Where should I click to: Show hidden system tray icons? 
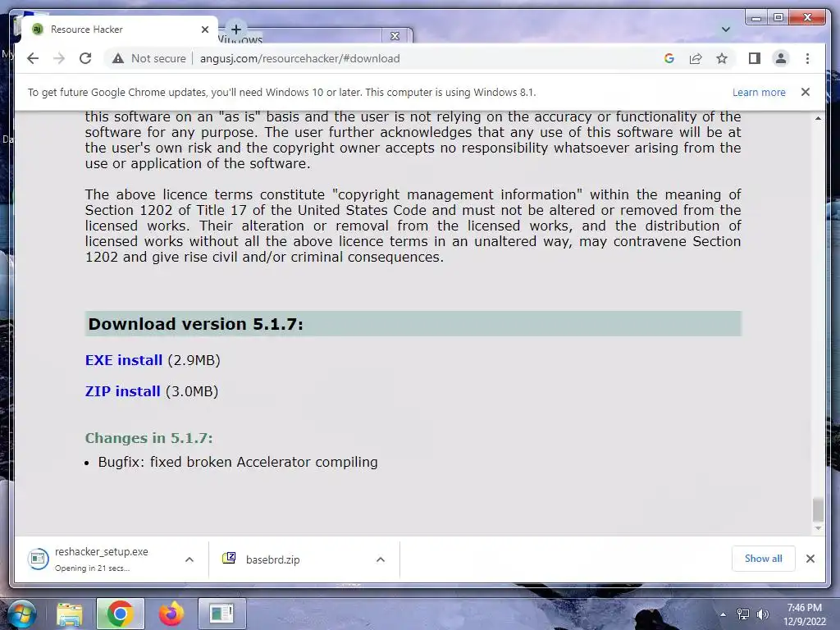point(724,614)
